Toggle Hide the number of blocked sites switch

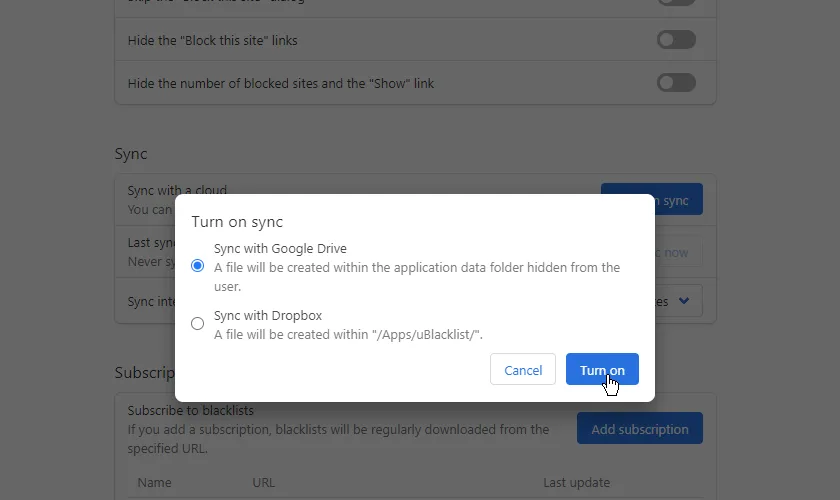click(x=676, y=83)
